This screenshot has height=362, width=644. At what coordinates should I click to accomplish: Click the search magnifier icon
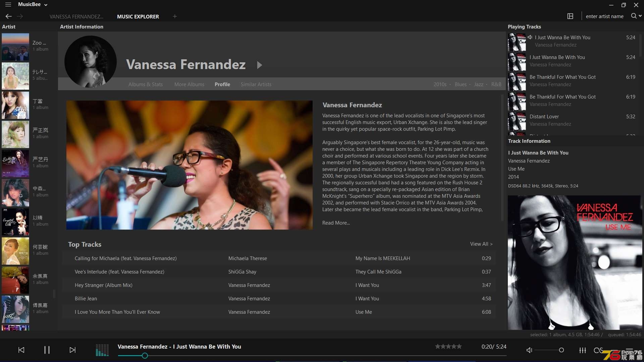(x=634, y=16)
